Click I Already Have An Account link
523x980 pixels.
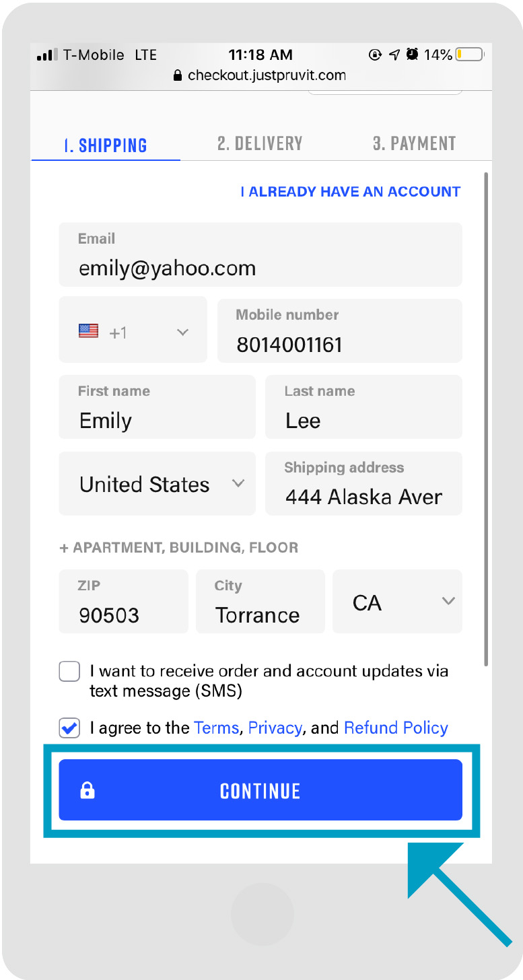pyautogui.click(x=351, y=192)
